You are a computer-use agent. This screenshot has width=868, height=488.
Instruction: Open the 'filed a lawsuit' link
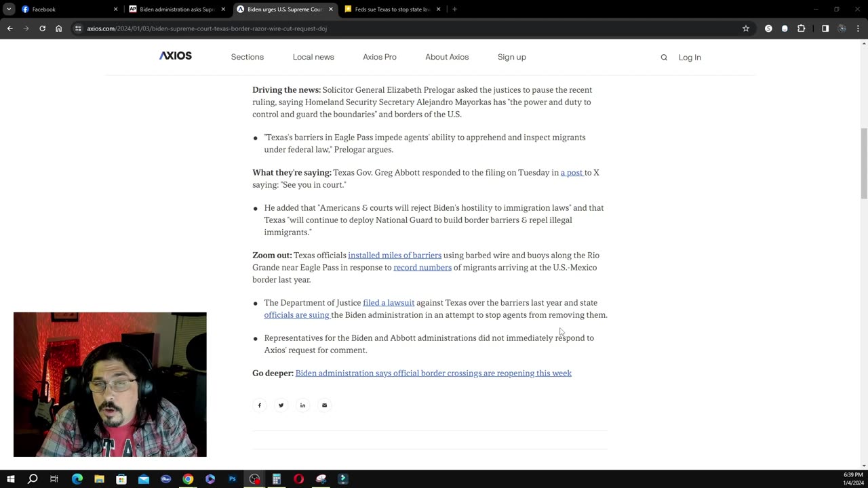(389, 303)
